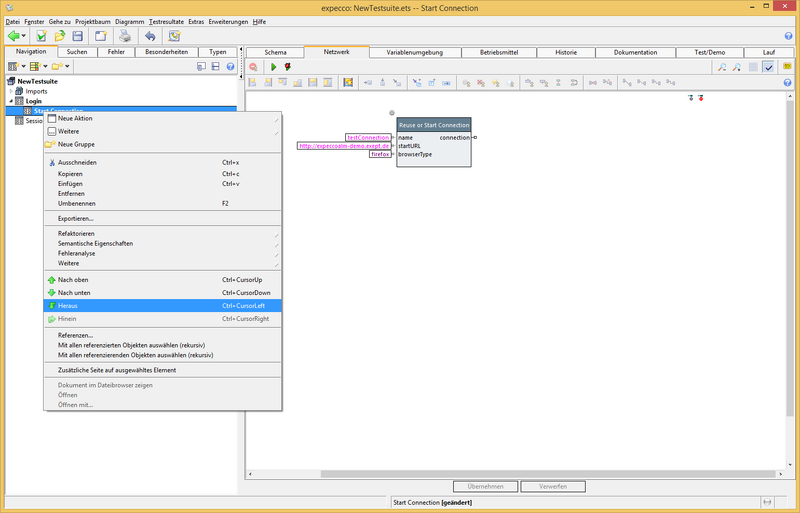Open the green back arrow dropdown

tap(25, 36)
